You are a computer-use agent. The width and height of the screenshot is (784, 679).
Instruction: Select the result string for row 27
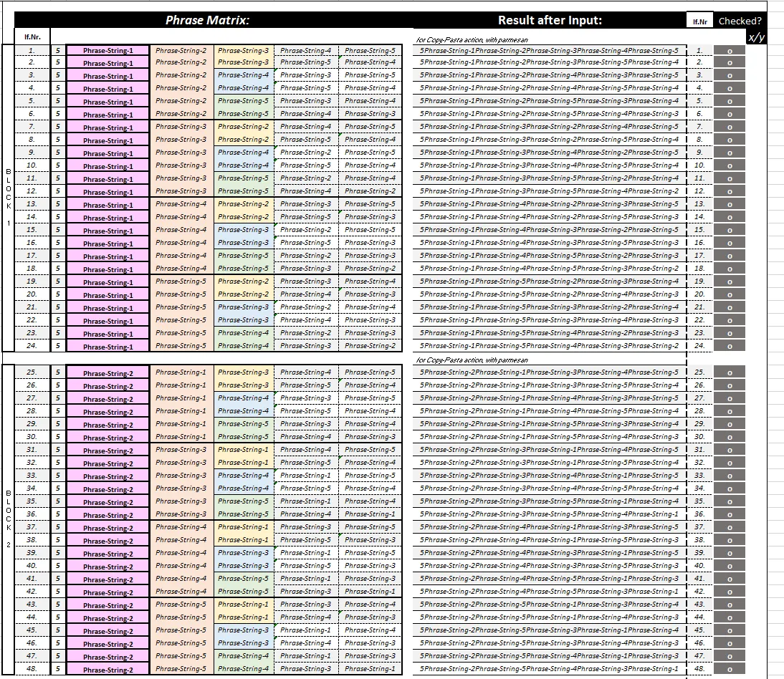click(x=550, y=398)
